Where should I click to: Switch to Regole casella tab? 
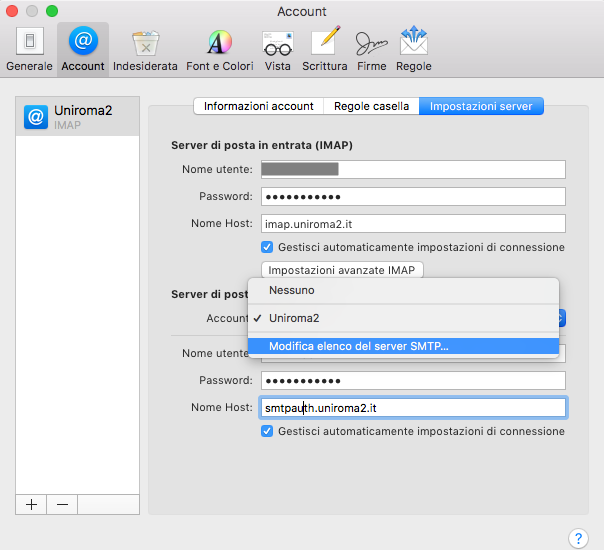pos(371,106)
